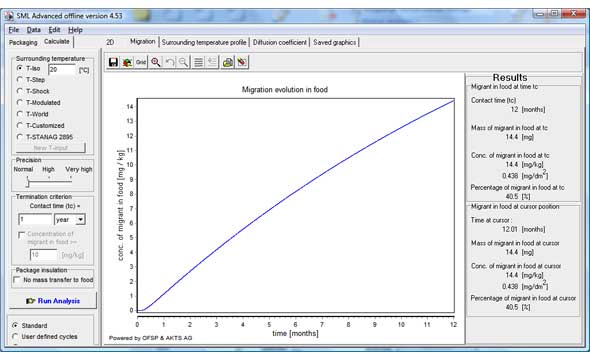Click the floppy disk save icon
This screenshot has width=590, height=360.
(113, 62)
